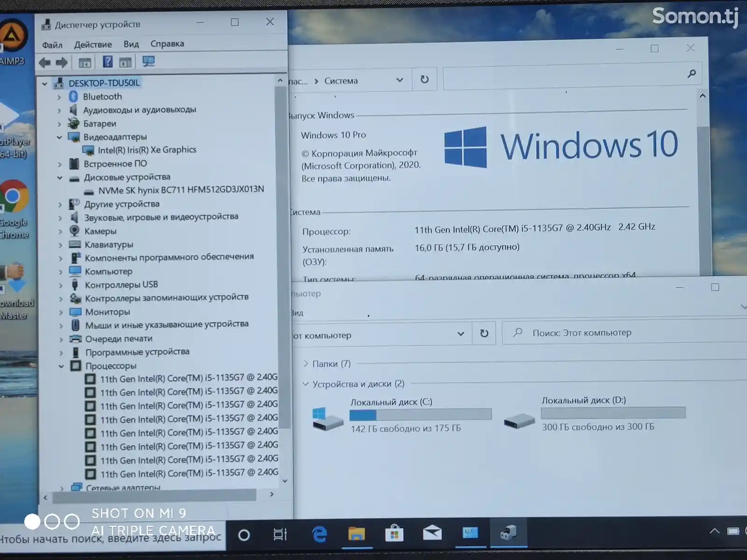Select the Intel Iris Xe Graphics adapter icon

point(88,150)
